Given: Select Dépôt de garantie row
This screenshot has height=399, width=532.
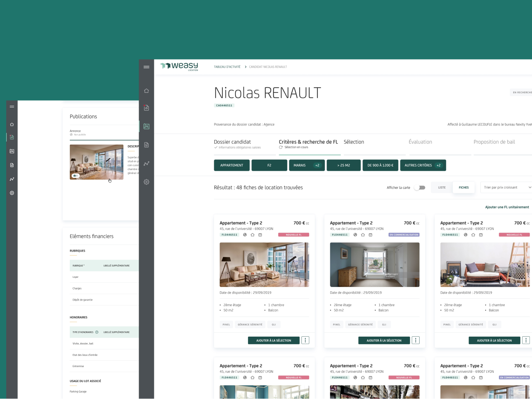Looking at the screenshot, I should pyautogui.click(x=104, y=299).
